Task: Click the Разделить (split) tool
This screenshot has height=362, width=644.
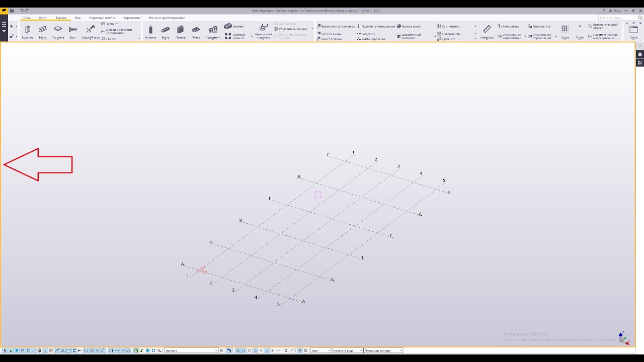Action: (366, 34)
